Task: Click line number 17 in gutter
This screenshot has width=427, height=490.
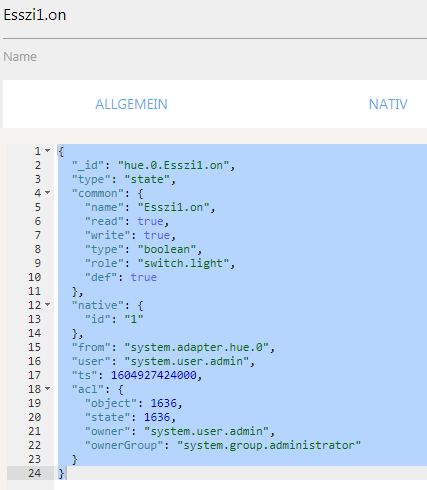Action: (35, 375)
